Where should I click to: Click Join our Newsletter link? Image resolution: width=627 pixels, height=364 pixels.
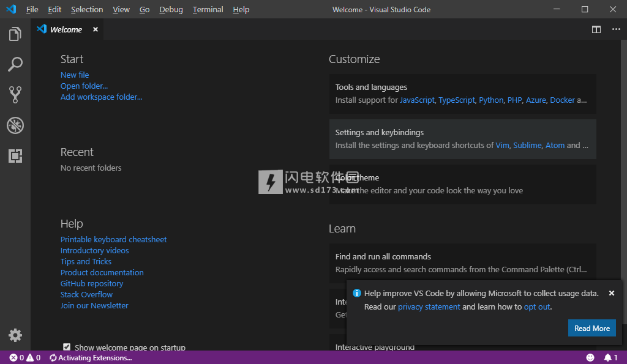click(x=94, y=305)
